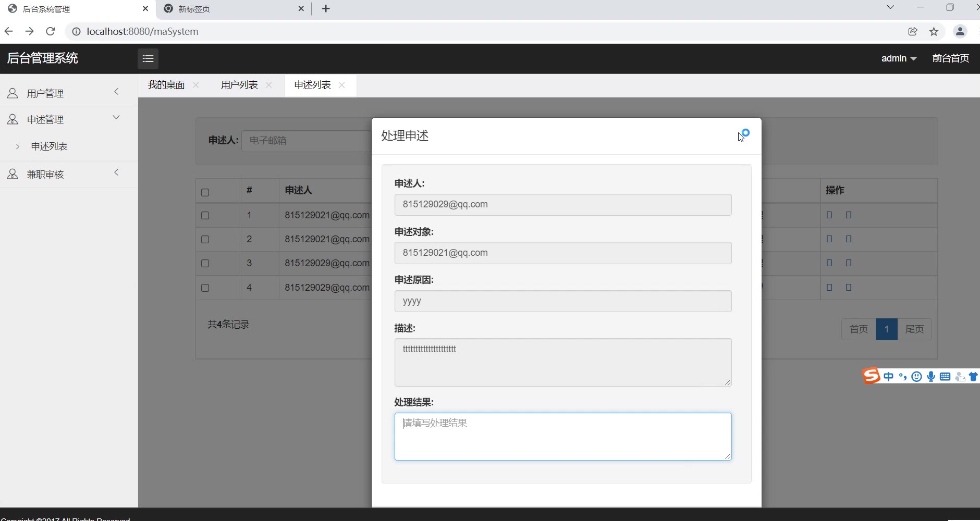Focus the 处理结果 text area

(x=562, y=437)
